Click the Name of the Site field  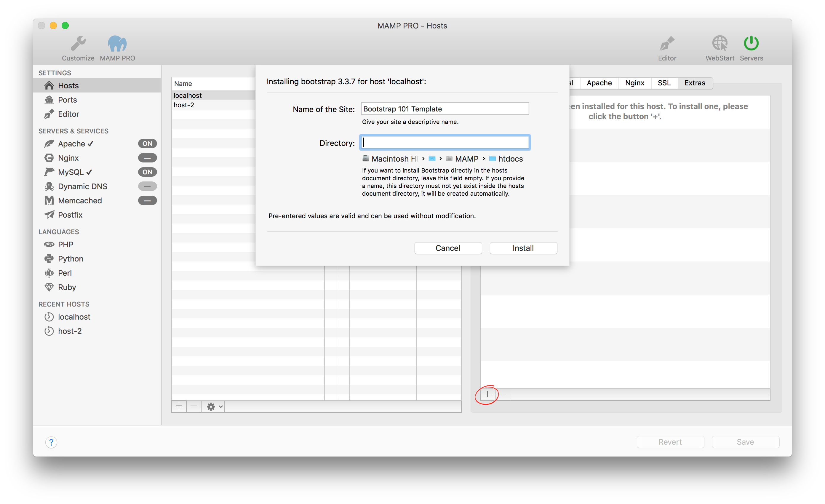445,109
